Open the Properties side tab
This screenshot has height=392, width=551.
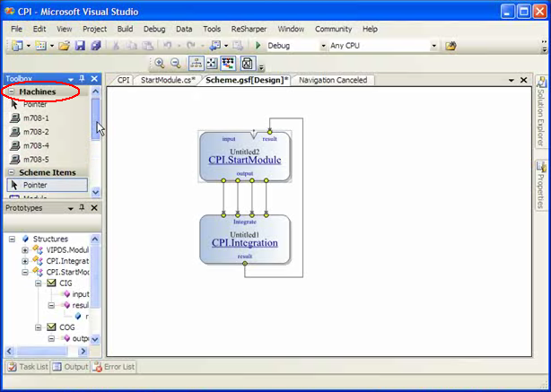pos(541,186)
